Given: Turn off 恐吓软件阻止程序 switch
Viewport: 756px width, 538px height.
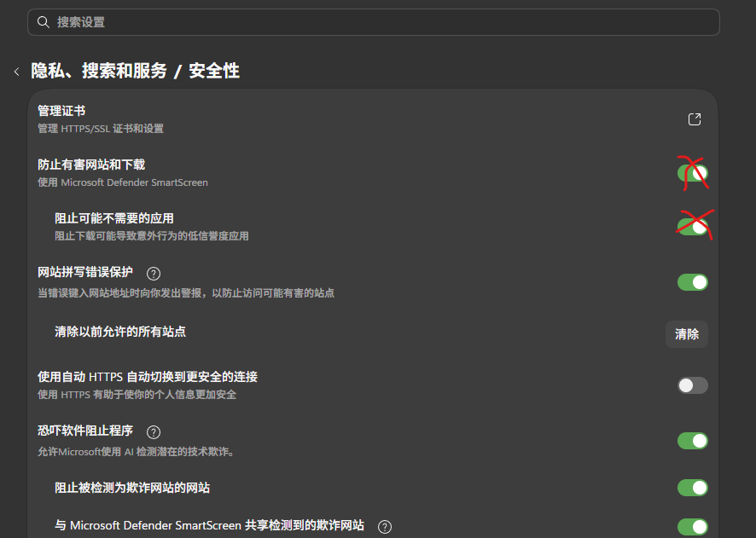Looking at the screenshot, I should [x=693, y=441].
